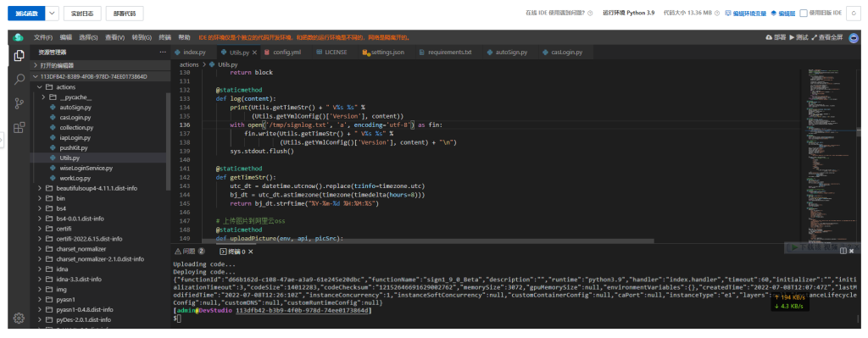Screen dimensions: 868x338
Task: Open explorer more actions ellipsis
Action: click(x=163, y=52)
